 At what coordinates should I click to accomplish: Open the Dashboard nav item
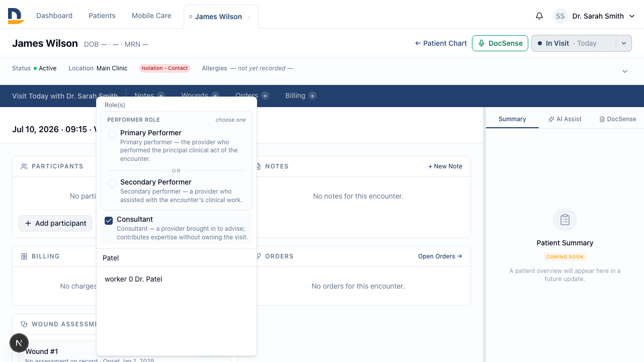coord(54,16)
